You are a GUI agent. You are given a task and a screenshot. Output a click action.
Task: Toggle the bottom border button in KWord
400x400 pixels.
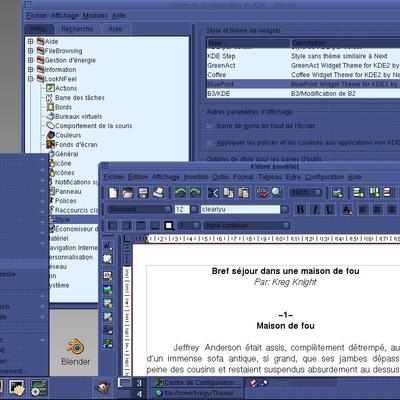point(155,226)
